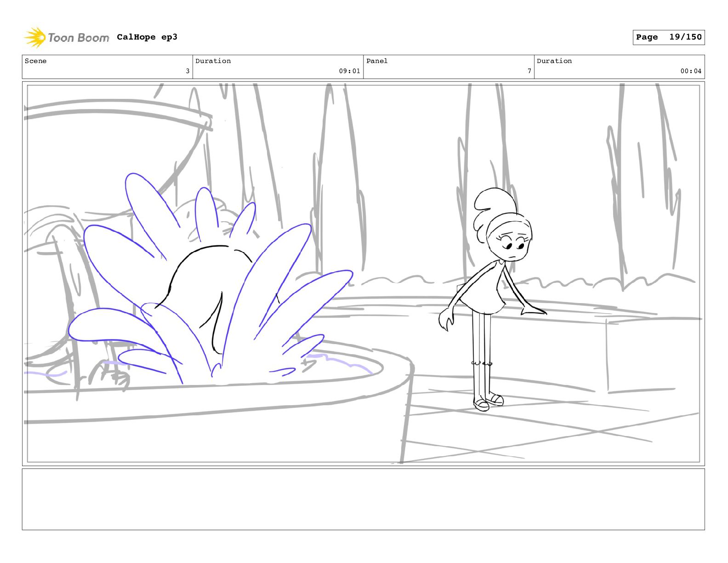The image size is (728, 563).
Task: Click the Scene label cell
Action: tap(108, 67)
